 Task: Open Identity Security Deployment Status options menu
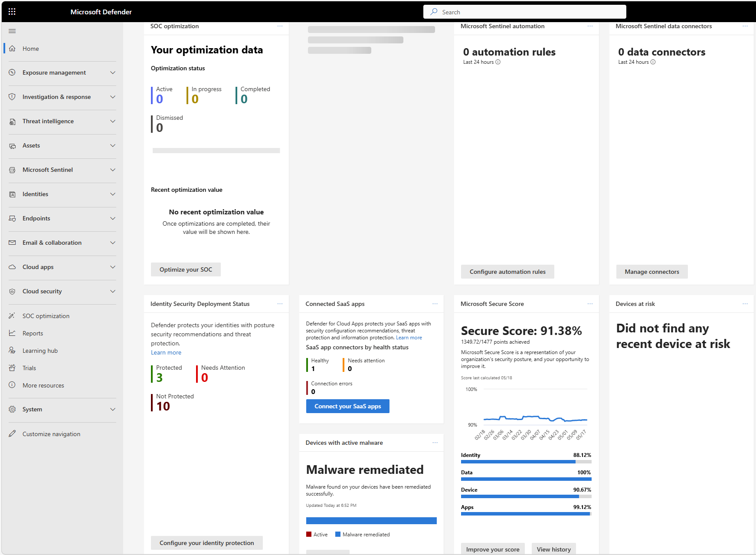[x=280, y=304]
